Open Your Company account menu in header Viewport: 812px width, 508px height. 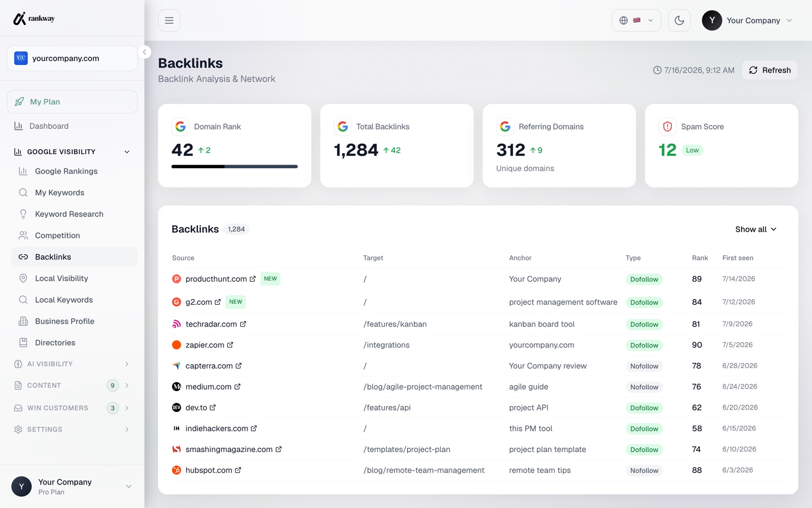tap(747, 20)
